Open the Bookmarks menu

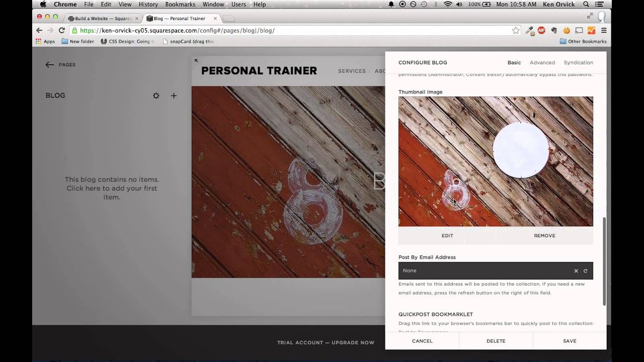[x=180, y=4]
